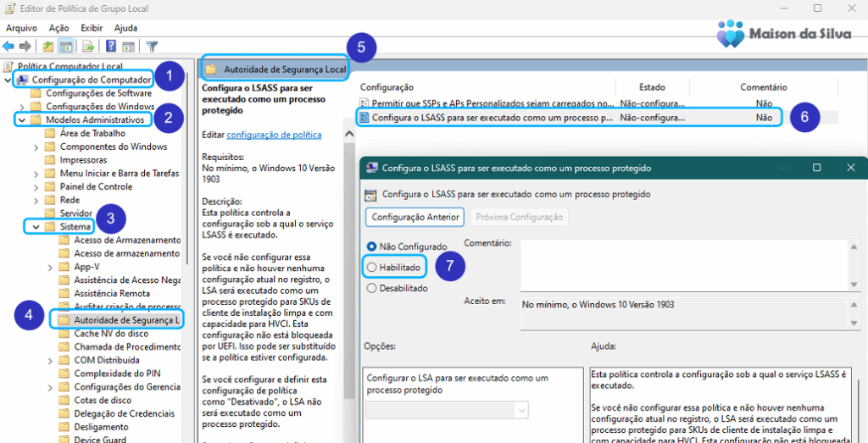Click the gray Forward arrow toolbar icon

[x=25, y=46]
